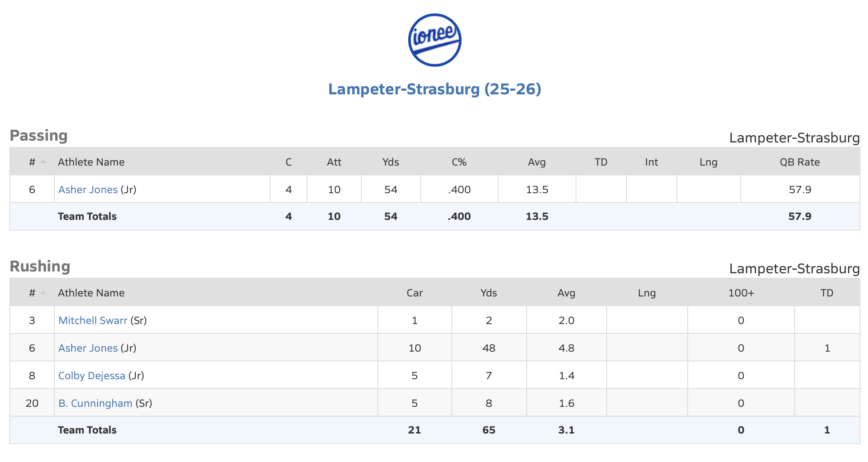Sort passing table by Att header
The width and height of the screenshot is (868, 462).
coord(334,162)
